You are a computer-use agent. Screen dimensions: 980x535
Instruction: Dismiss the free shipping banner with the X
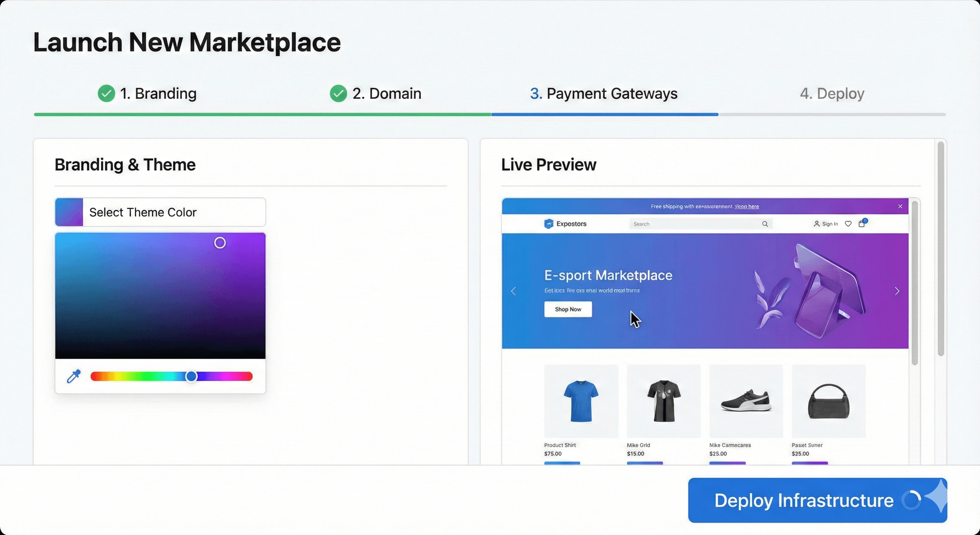click(x=900, y=207)
